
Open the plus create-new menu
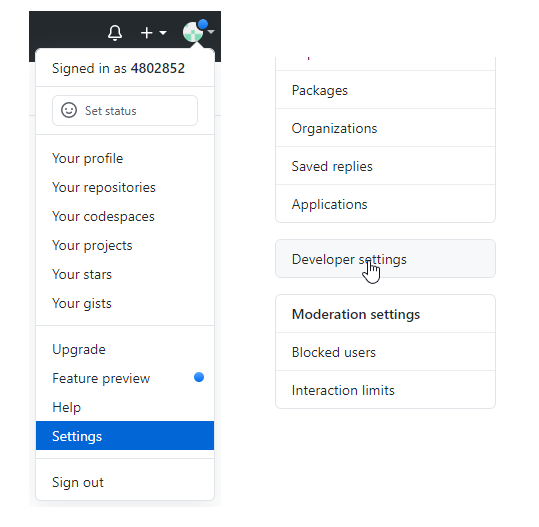pyautogui.click(x=153, y=33)
